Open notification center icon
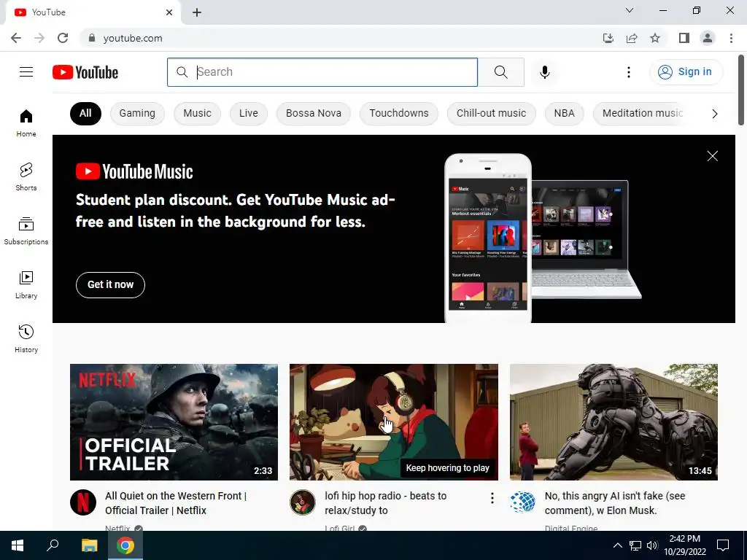This screenshot has height=560, width=747. point(723,545)
